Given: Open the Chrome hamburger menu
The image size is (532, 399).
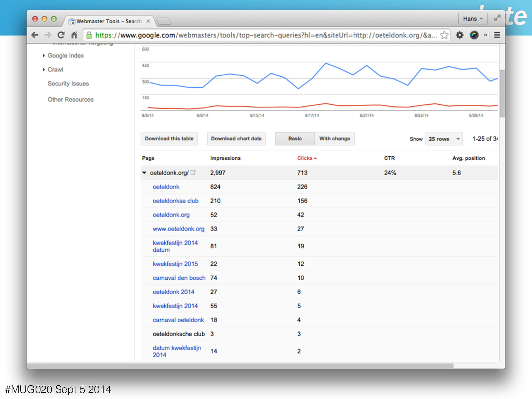Looking at the screenshot, I should (497, 35).
